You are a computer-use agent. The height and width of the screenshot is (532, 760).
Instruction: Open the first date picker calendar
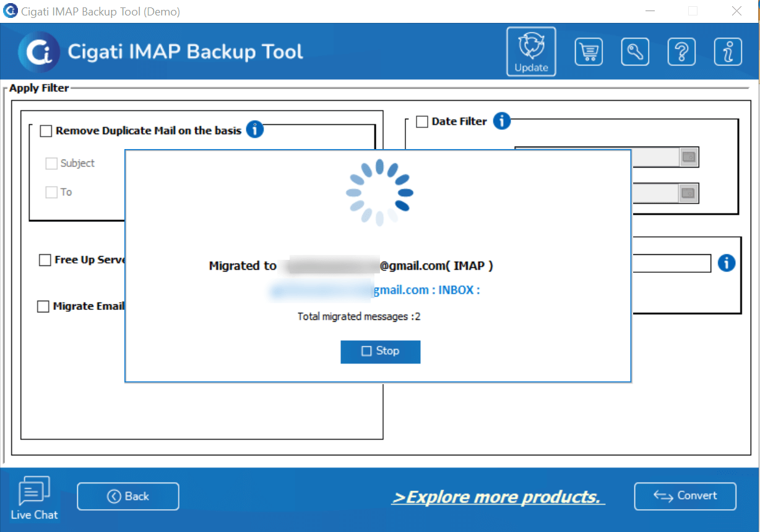click(x=688, y=157)
